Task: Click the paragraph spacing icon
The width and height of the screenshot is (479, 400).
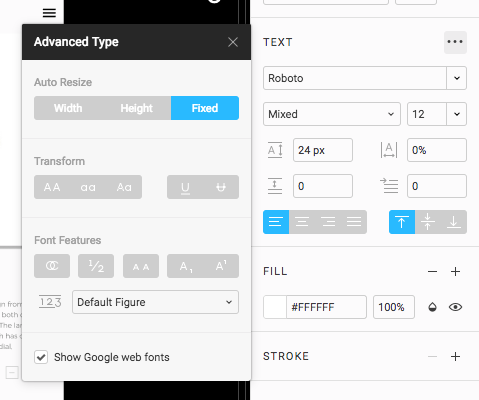Action: (275, 186)
